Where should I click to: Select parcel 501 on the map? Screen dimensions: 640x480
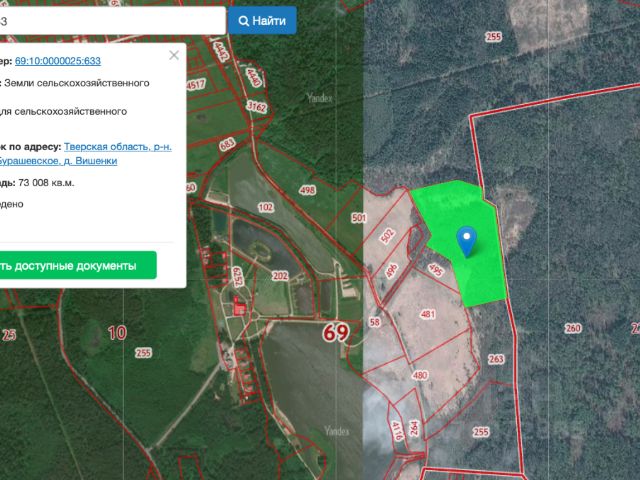pyautogui.click(x=359, y=218)
